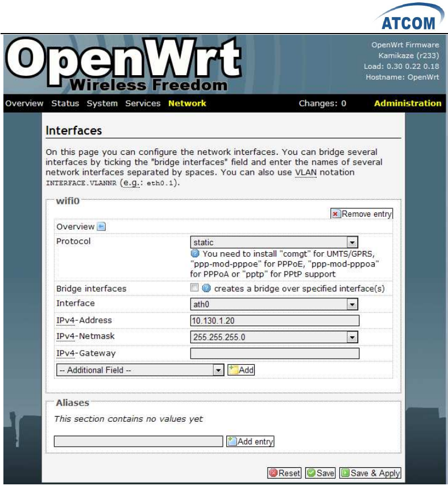Open the System menu
The height and width of the screenshot is (502, 448).
pyautogui.click(x=102, y=104)
